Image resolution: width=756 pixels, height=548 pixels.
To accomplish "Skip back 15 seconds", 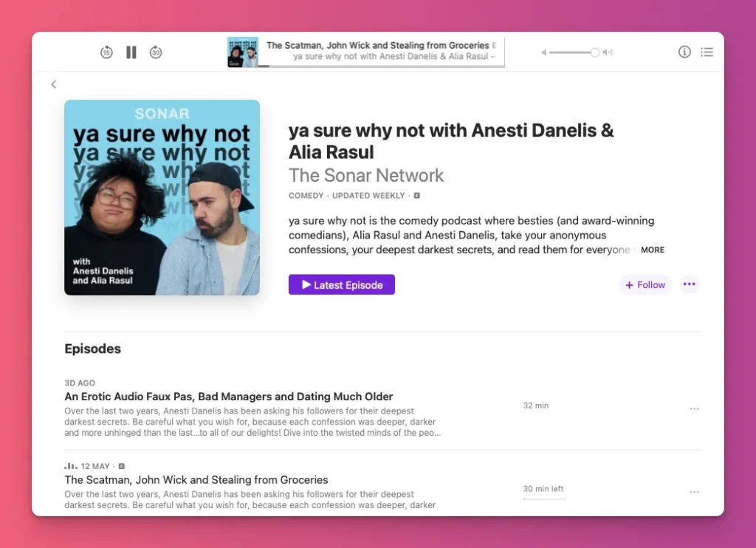I will click(106, 52).
